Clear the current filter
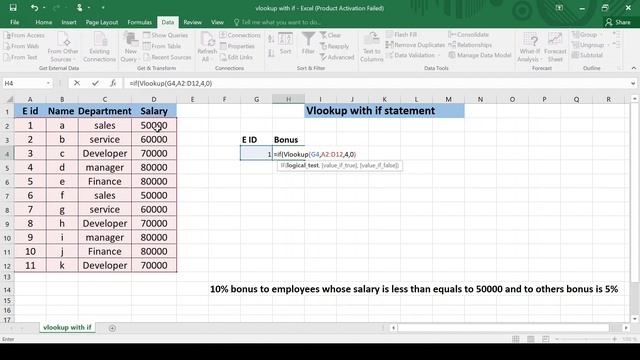This screenshot has width=640, height=360. tap(330, 36)
